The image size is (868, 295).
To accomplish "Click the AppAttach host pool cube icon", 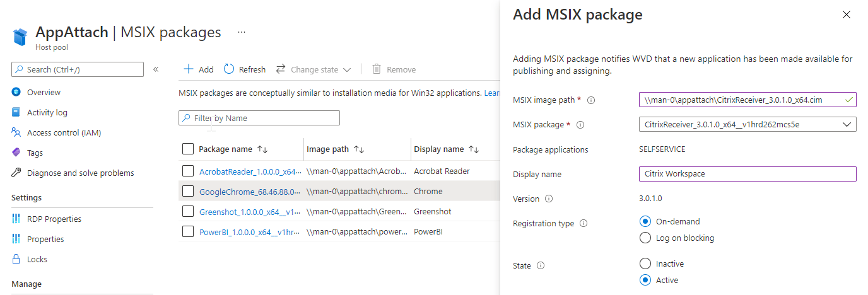I will (21, 37).
